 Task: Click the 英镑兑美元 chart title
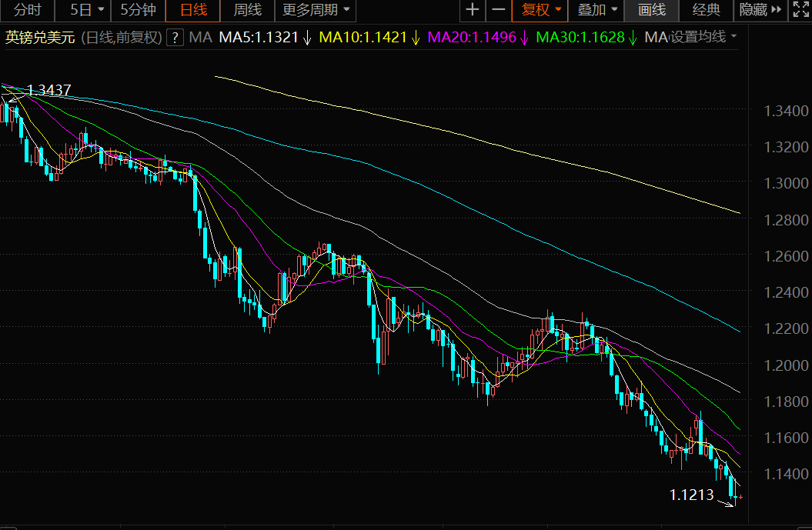40,37
